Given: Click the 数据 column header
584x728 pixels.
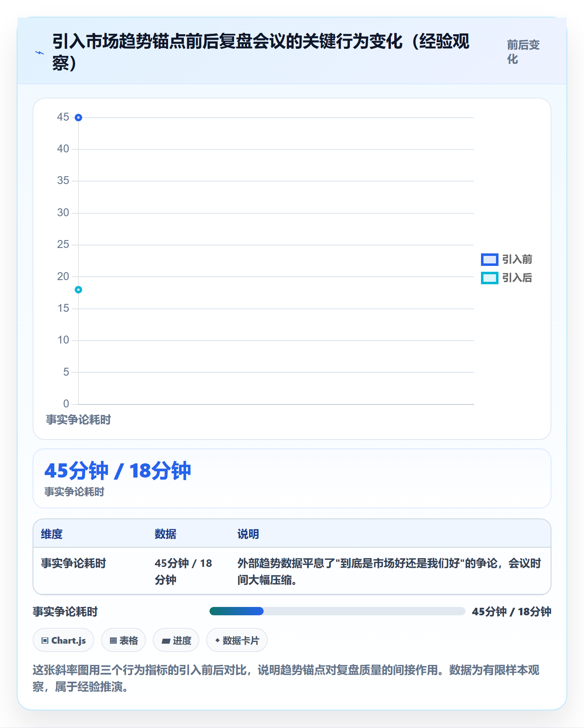Looking at the screenshot, I should coord(166,534).
